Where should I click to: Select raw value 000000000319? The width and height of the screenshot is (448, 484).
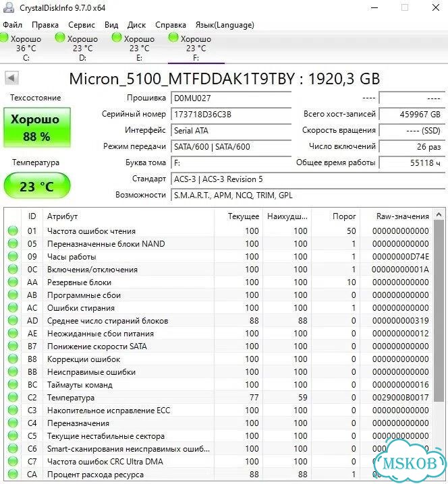coord(400,321)
